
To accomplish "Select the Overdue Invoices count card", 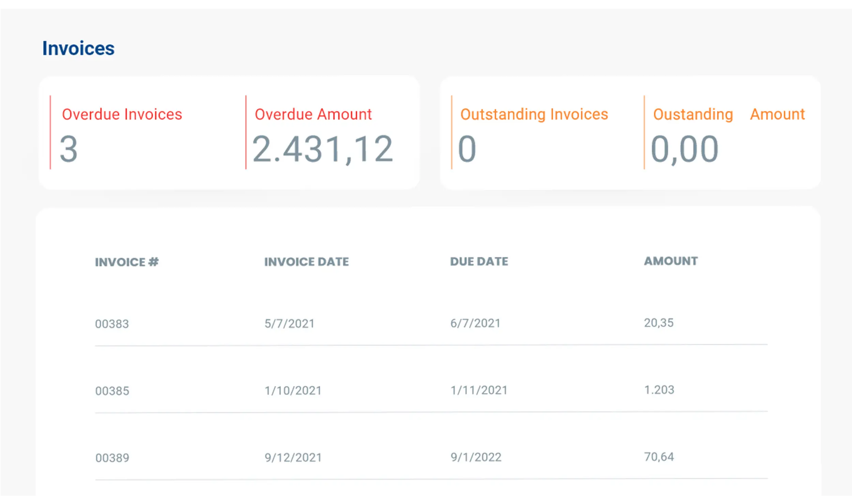I will click(121, 133).
